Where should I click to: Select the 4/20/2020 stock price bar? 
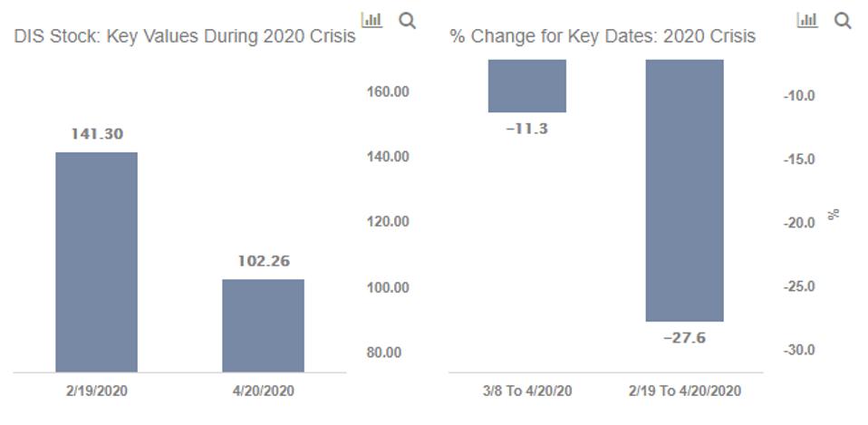pyautogui.click(x=263, y=325)
